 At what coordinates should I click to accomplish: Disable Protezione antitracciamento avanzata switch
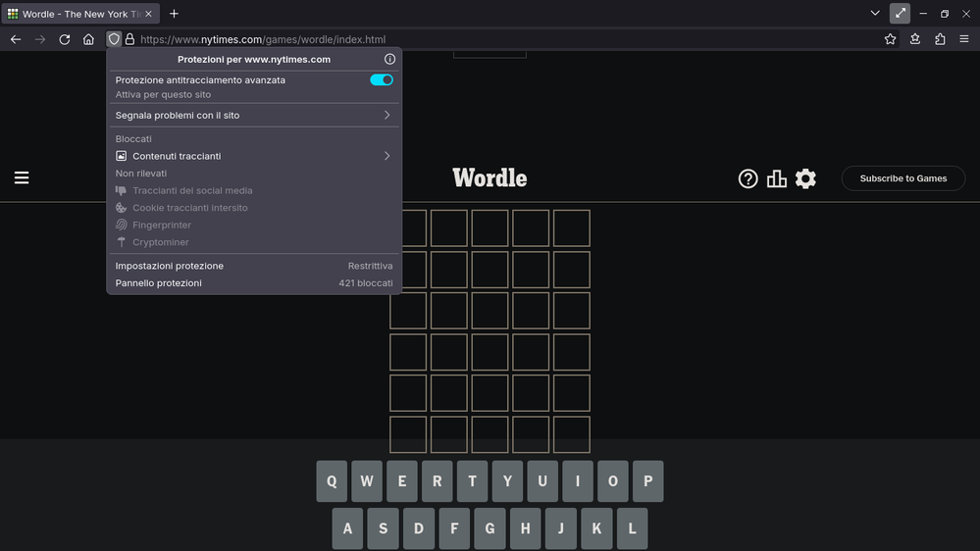(381, 80)
